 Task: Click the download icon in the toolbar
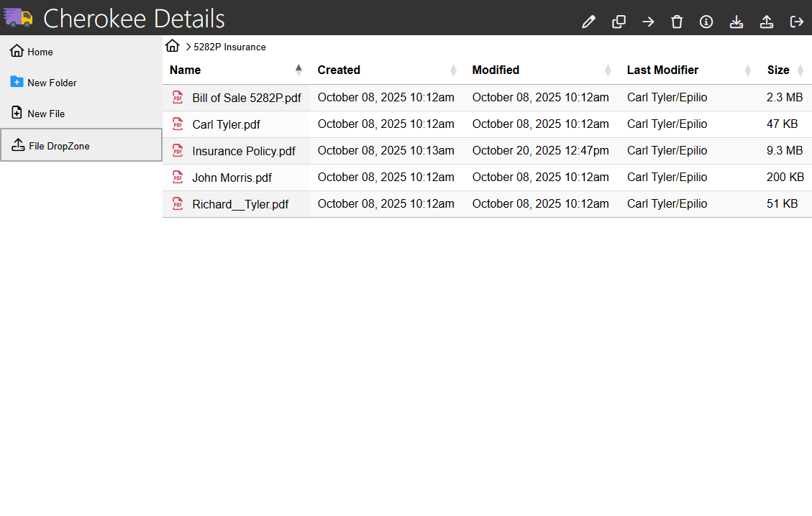(x=736, y=22)
